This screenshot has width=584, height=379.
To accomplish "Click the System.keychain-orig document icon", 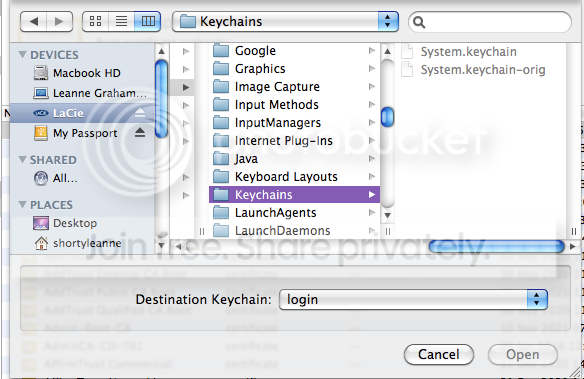I will pos(407,70).
